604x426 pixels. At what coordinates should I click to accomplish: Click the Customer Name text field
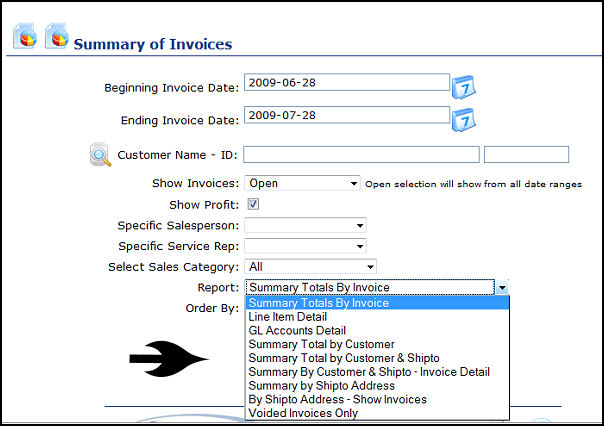point(361,154)
